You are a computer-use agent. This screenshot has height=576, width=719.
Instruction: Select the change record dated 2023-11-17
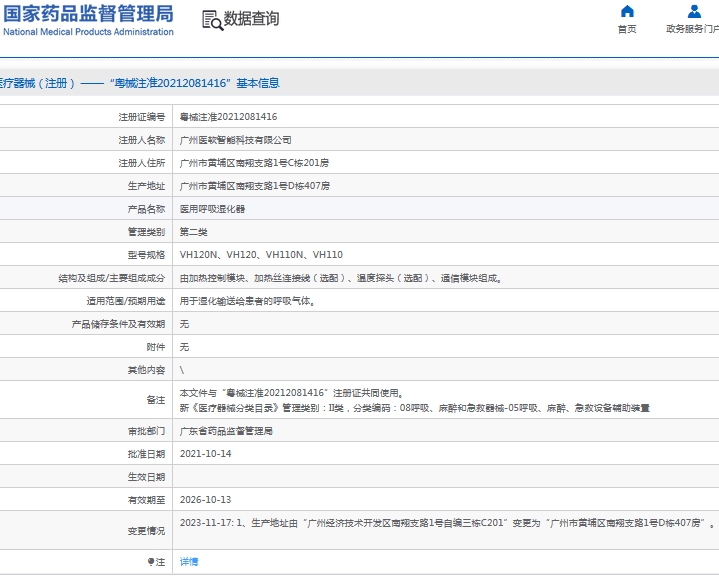[447, 523]
